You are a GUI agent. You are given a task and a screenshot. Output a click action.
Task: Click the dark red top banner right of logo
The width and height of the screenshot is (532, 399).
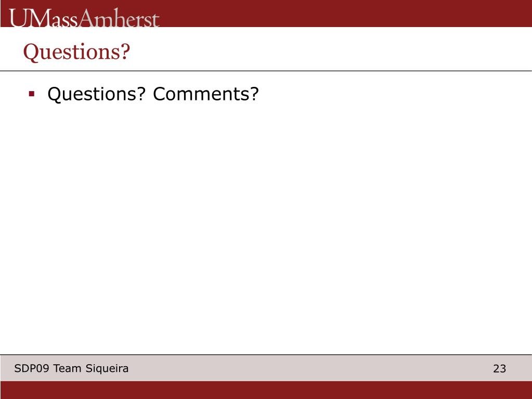[345, 13]
